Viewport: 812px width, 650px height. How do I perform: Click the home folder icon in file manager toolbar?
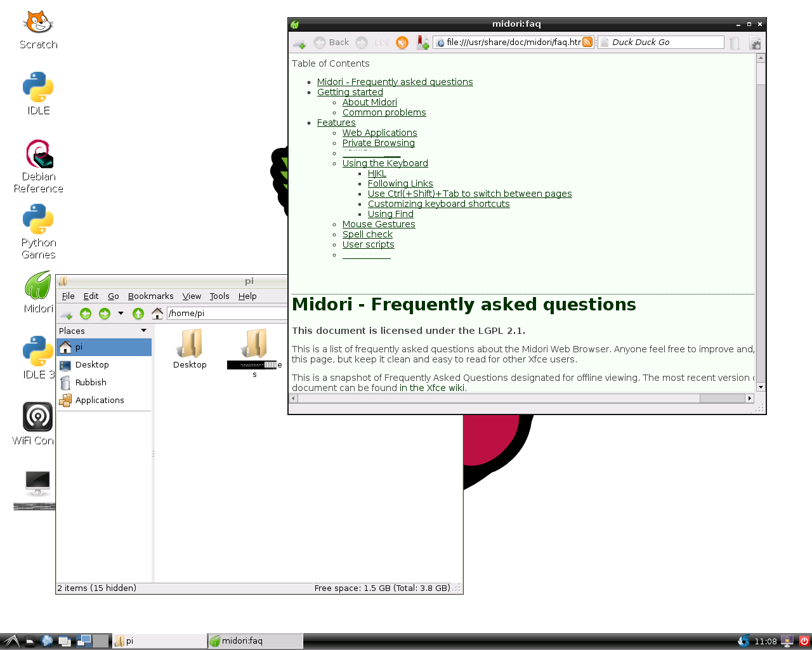[157, 314]
